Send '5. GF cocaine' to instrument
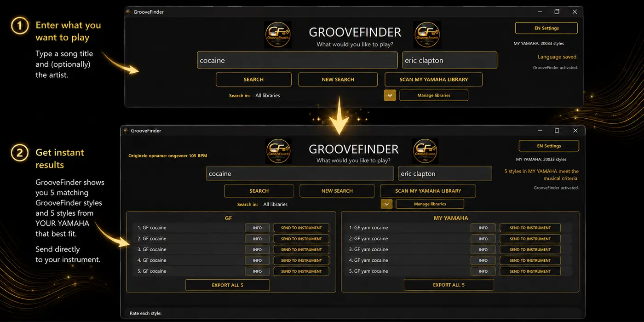Image resolution: width=644 pixels, height=322 pixels. point(301,271)
